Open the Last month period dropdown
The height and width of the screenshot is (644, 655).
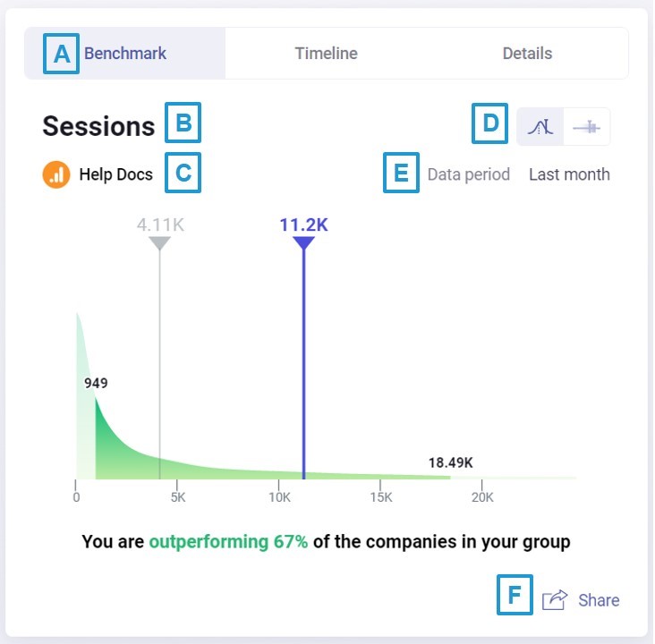tap(569, 174)
